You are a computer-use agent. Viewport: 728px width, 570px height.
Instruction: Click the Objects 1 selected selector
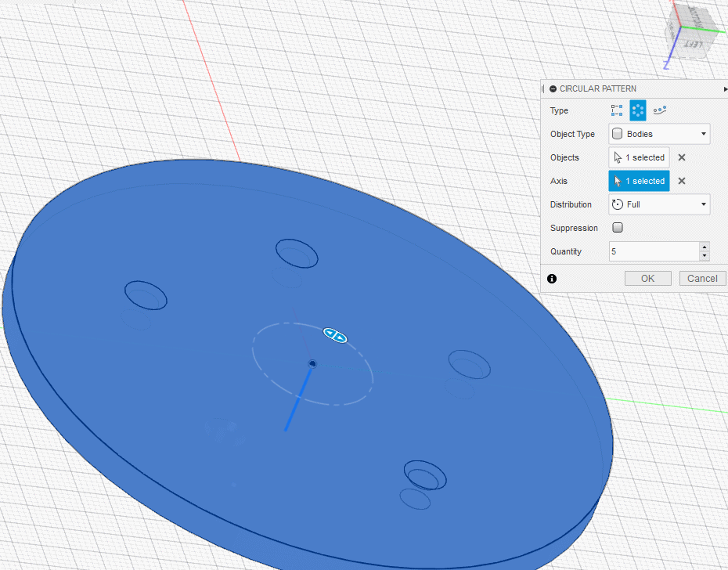pyautogui.click(x=639, y=157)
